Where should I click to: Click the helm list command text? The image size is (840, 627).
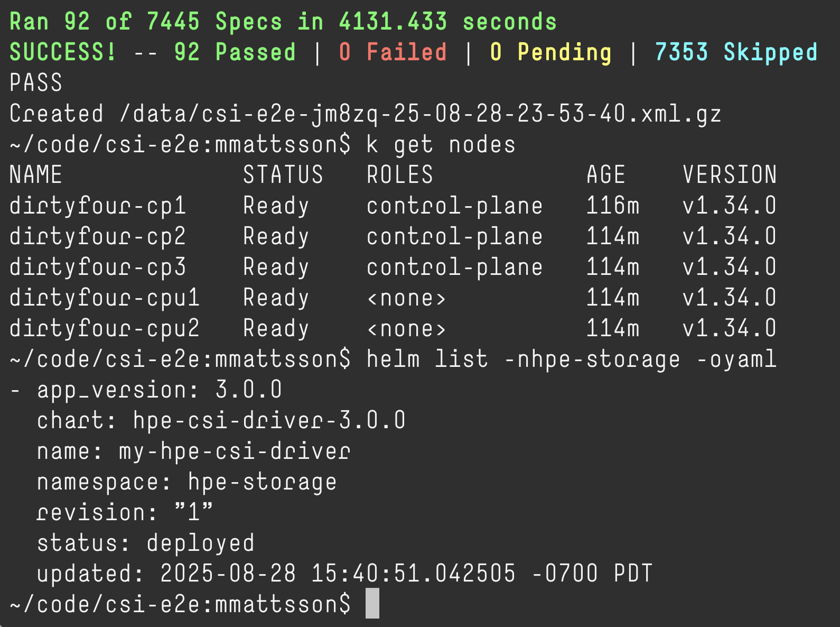pyautogui.click(x=572, y=360)
